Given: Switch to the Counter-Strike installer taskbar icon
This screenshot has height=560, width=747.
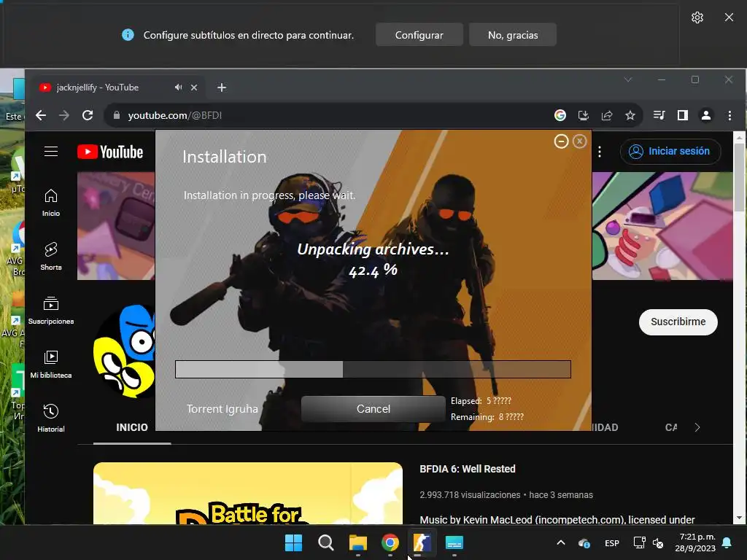Looking at the screenshot, I should point(422,542).
